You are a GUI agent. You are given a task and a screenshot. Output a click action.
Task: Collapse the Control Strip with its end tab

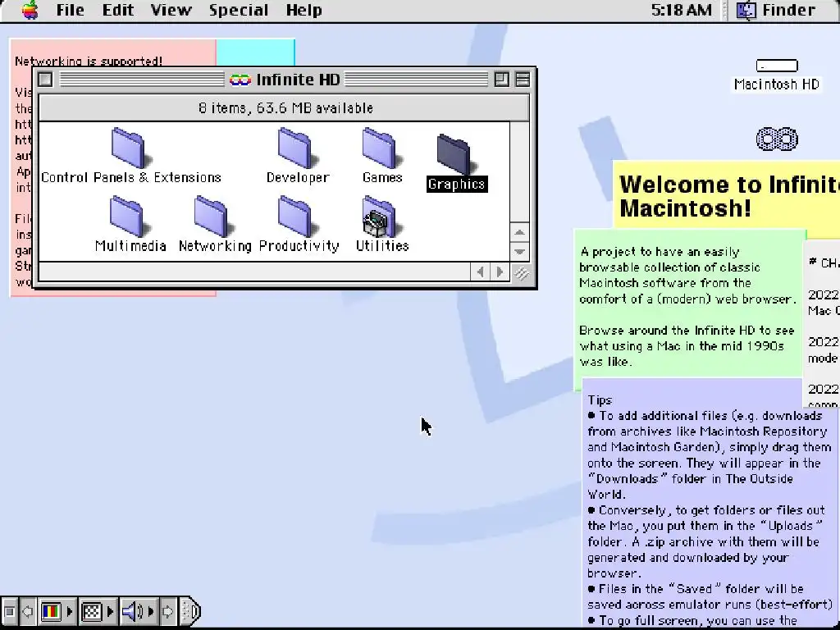click(189, 611)
